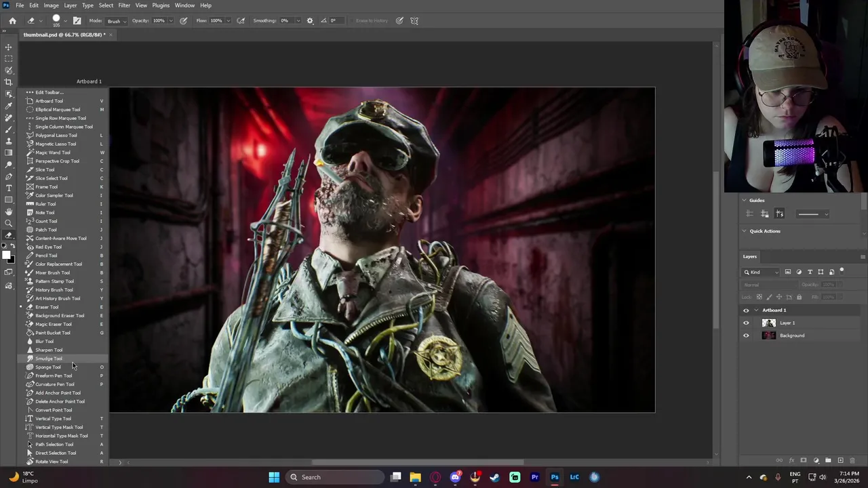The width and height of the screenshot is (868, 488).
Task: Select the Smudge Tool from the tool list
Action: (x=49, y=359)
